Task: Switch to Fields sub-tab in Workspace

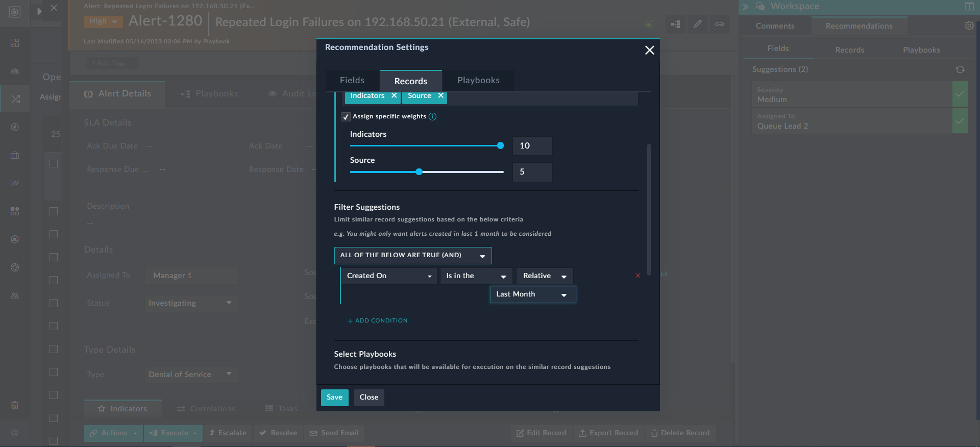Action: click(x=778, y=49)
